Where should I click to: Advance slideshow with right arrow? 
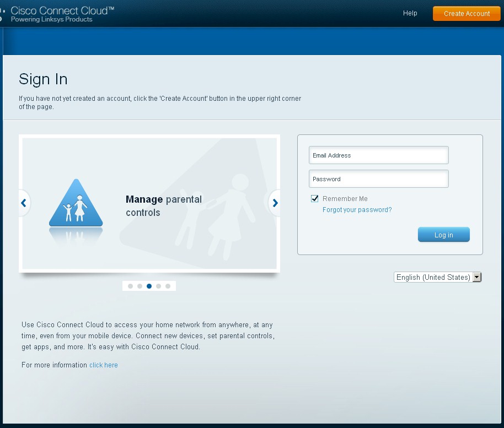275,203
